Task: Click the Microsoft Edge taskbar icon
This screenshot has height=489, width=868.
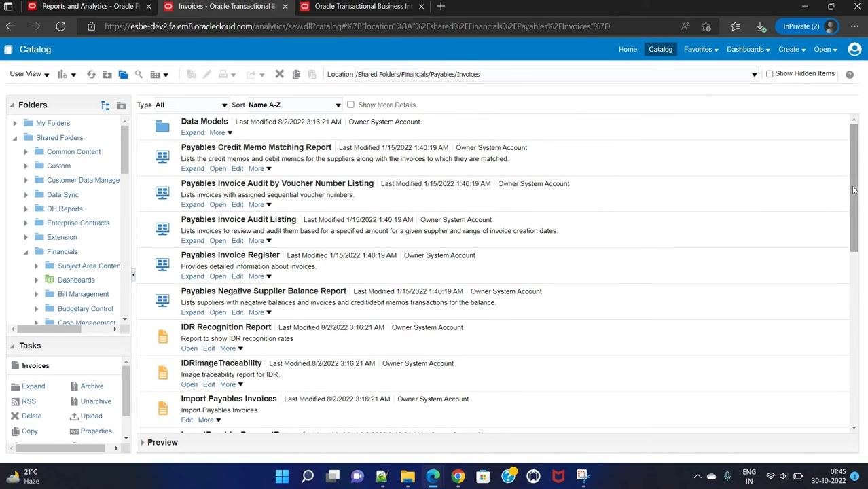Action: point(433,476)
